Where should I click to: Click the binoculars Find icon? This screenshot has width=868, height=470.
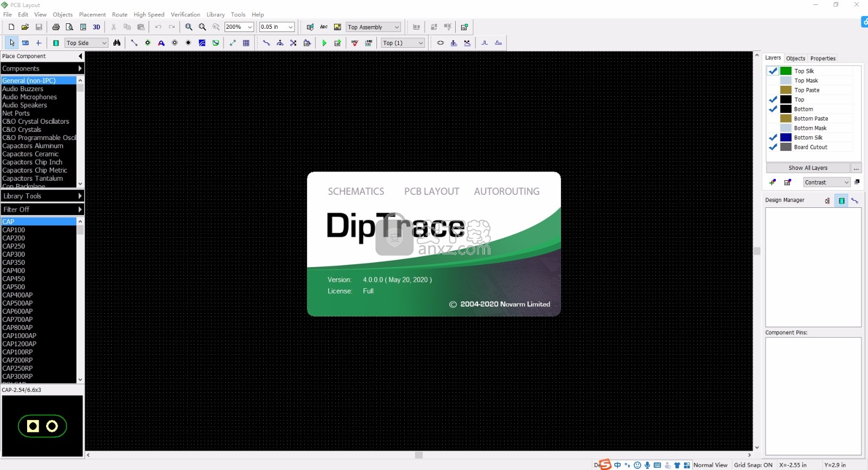[x=117, y=43]
